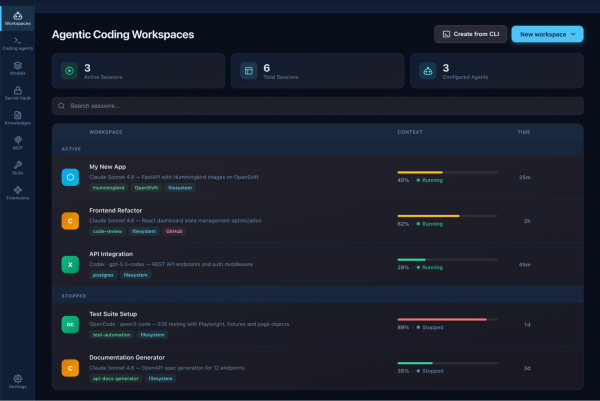
Task: Click the WORKSPACE column header
Action: [106, 132]
